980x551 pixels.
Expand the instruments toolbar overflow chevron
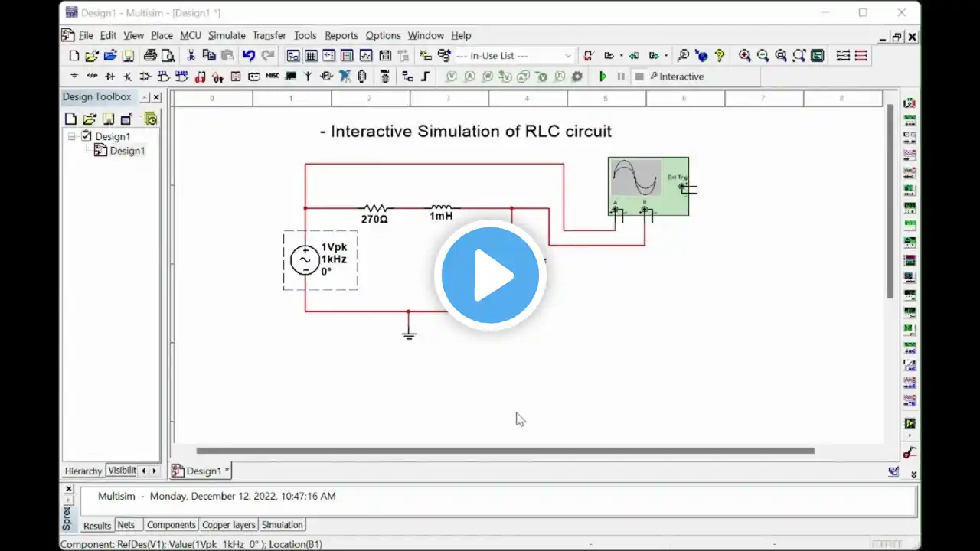tap(914, 474)
